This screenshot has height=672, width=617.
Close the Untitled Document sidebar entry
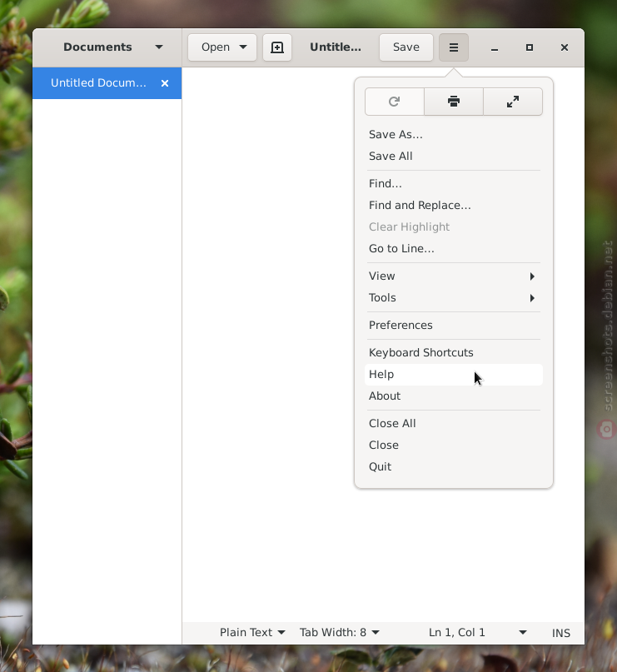(x=165, y=83)
